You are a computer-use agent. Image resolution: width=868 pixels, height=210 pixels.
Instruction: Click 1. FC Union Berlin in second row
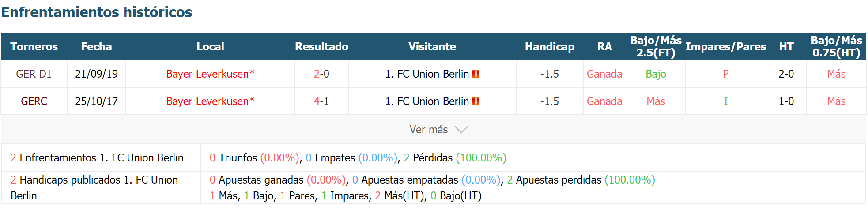(x=426, y=101)
